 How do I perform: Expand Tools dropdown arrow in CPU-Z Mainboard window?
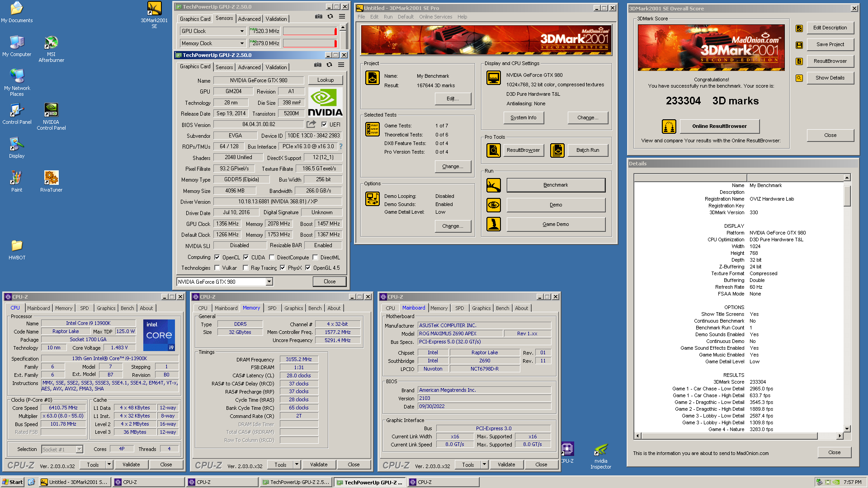point(484,465)
